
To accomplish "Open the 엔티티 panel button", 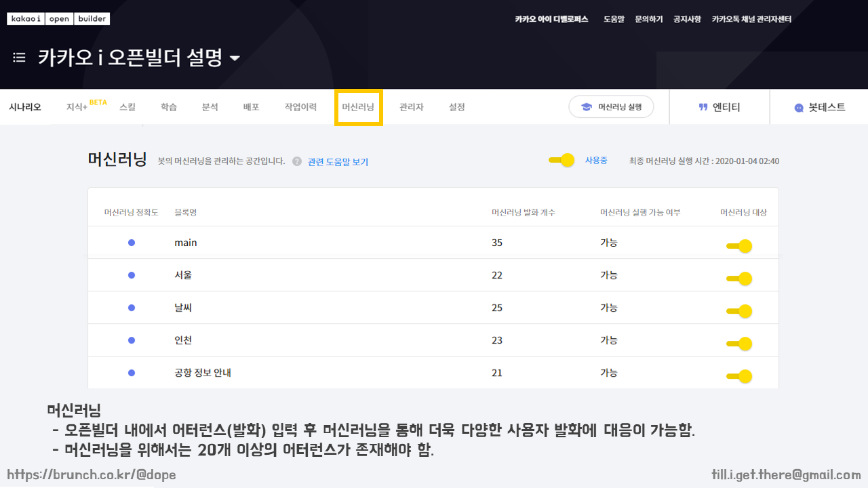I will click(x=719, y=107).
